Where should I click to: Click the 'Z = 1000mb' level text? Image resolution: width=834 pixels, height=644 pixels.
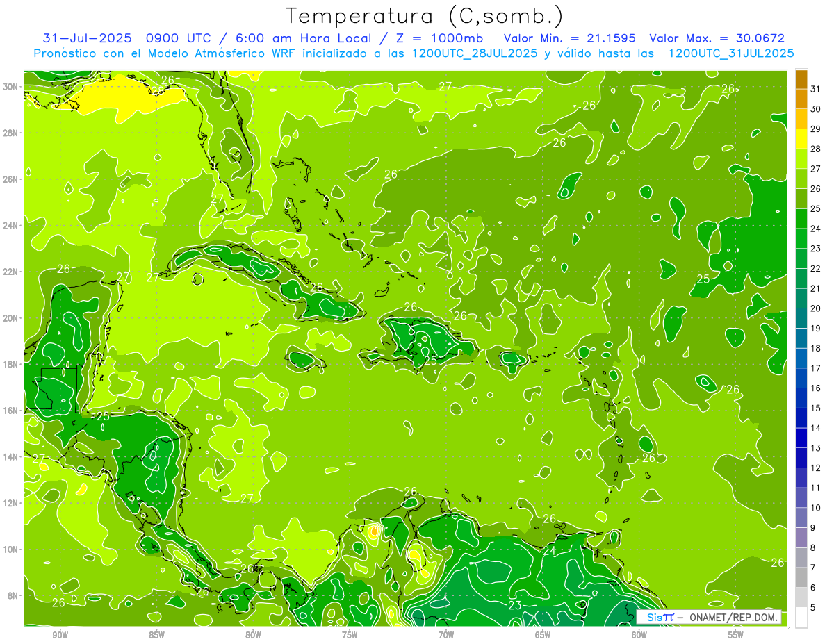click(440, 38)
